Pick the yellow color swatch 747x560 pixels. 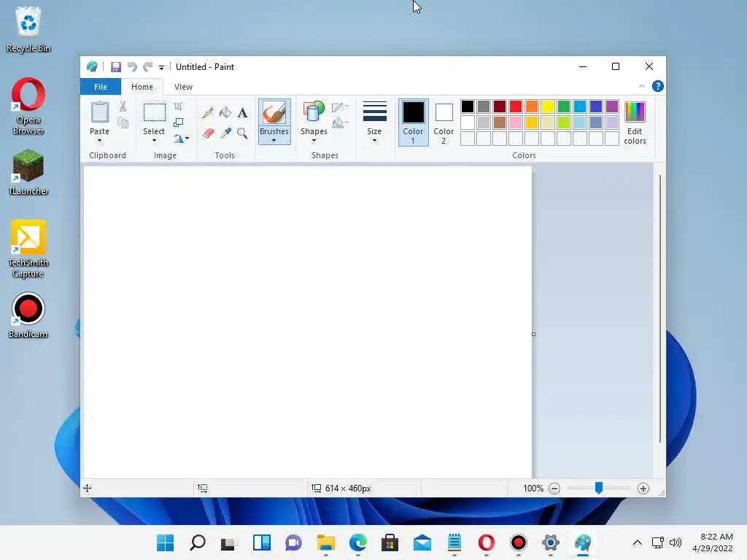click(x=548, y=106)
